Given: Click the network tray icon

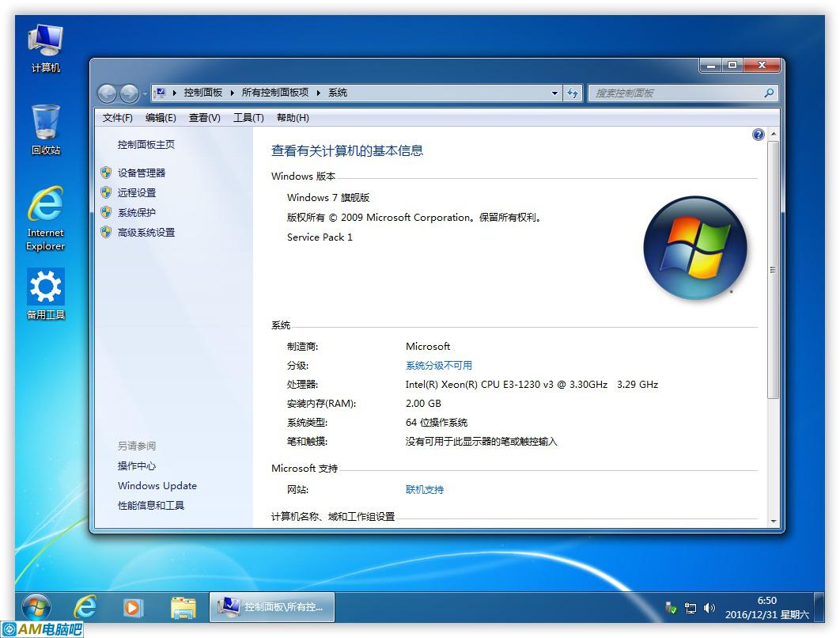Looking at the screenshot, I should pyautogui.click(x=691, y=608).
